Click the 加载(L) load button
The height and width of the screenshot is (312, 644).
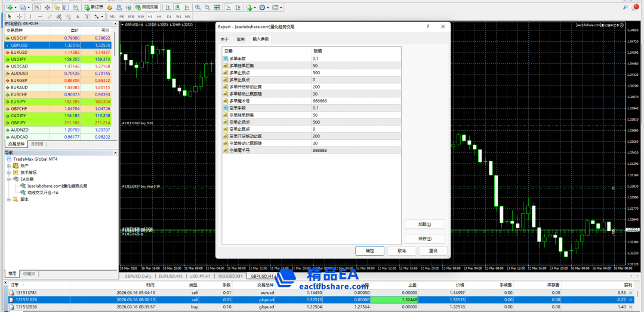[424, 224]
